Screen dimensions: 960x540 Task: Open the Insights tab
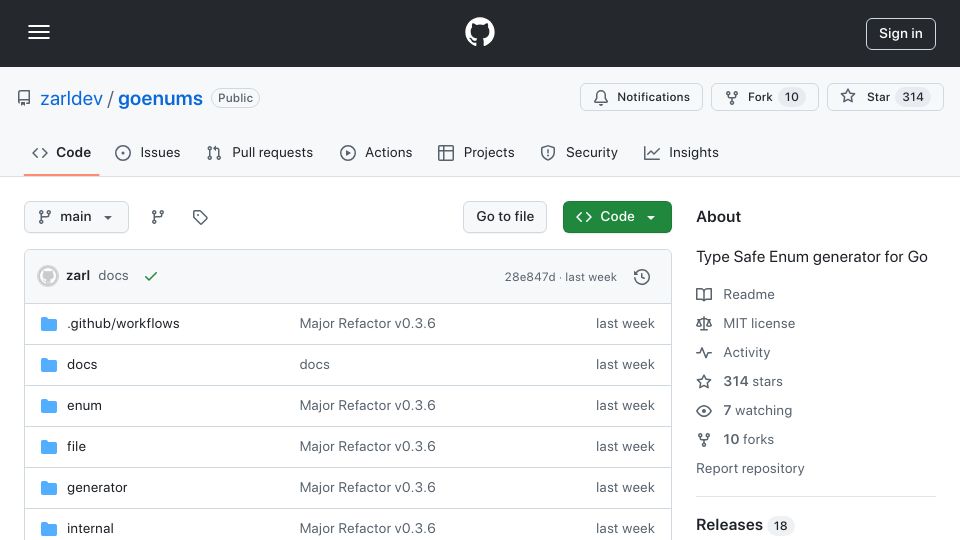[x=681, y=152]
